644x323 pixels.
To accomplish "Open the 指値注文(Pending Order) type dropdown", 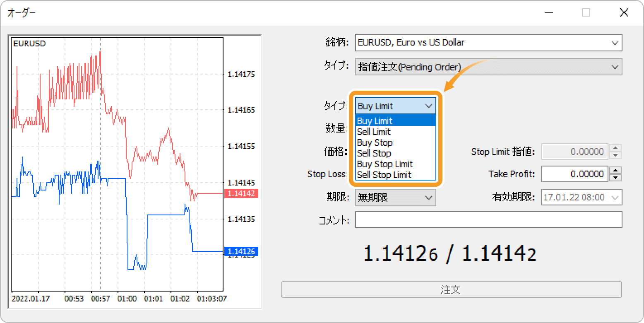I will (x=488, y=67).
